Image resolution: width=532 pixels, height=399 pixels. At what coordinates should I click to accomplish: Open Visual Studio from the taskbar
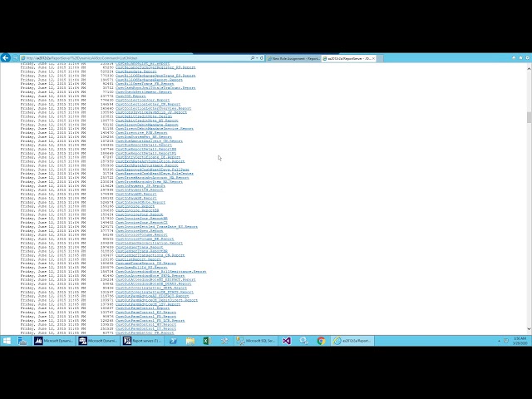point(287,341)
